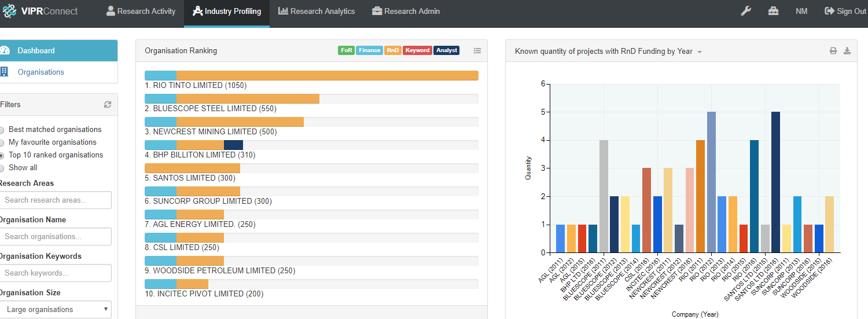Open the wrench settings icon
Image resolution: width=868 pixels, height=319 pixels.
pyautogui.click(x=746, y=11)
